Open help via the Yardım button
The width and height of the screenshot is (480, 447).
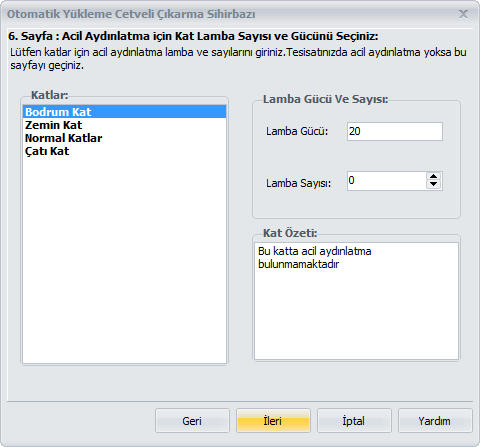click(x=435, y=421)
